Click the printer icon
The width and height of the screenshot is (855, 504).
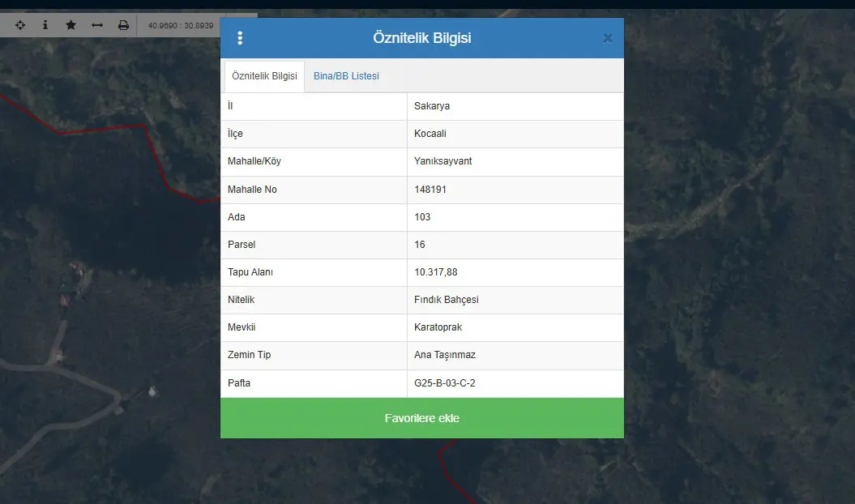click(124, 25)
